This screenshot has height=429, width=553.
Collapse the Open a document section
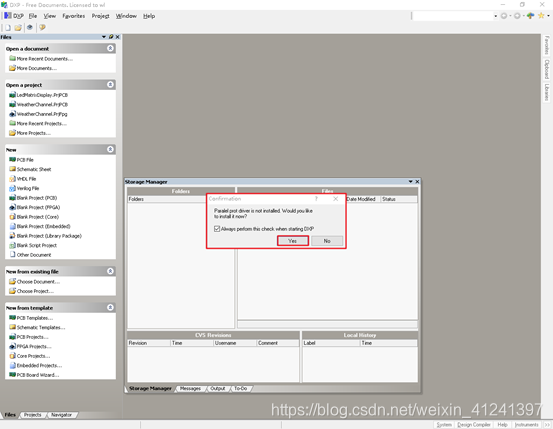[x=110, y=48]
